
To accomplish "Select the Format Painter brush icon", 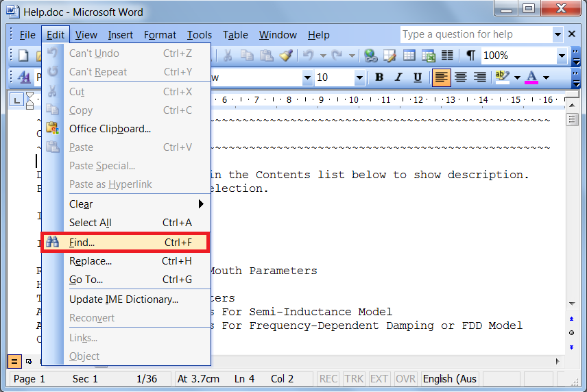I will coord(286,56).
